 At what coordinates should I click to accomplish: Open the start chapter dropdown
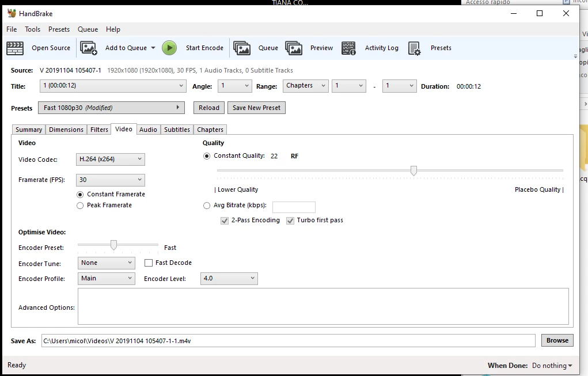349,86
